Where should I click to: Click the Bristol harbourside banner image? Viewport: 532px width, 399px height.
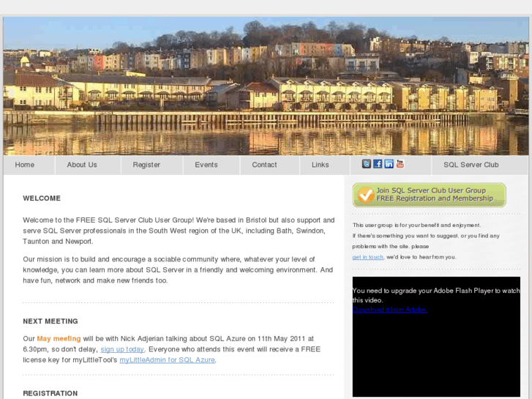coord(266,86)
